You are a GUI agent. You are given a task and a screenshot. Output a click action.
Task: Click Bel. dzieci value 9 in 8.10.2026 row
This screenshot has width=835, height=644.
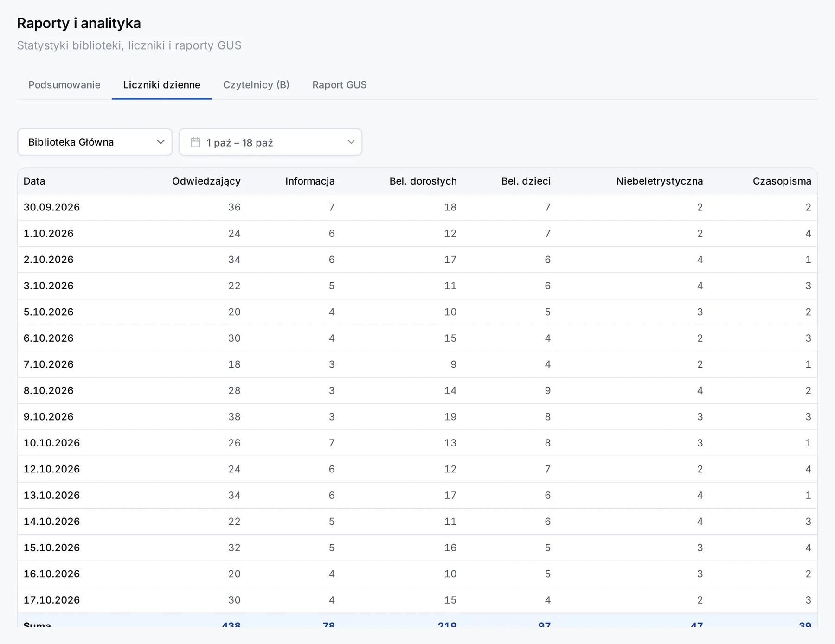click(548, 390)
